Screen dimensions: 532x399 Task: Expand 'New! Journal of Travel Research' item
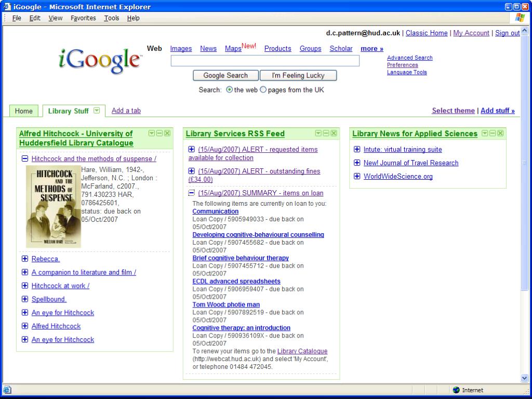point(357,163)
